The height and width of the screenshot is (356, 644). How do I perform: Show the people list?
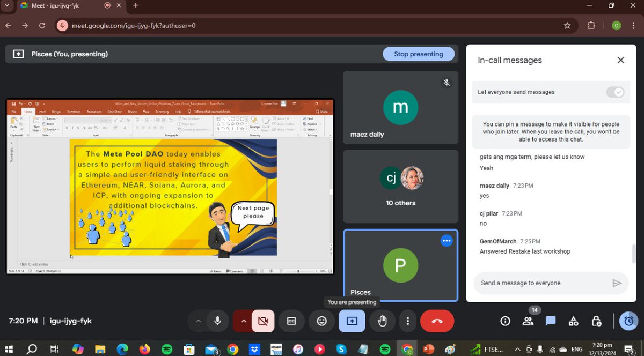pyautogui.click(x=528, y=321)
